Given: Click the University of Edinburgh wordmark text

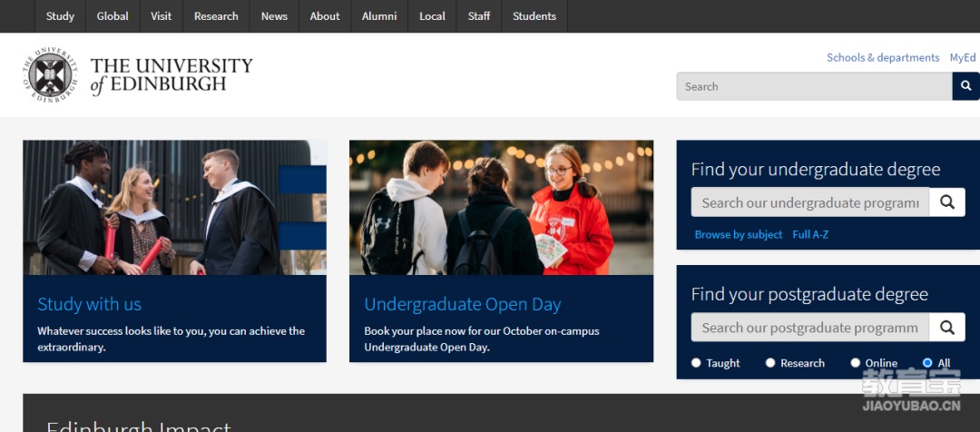Looking at the screenshot, I should (171, 75).
